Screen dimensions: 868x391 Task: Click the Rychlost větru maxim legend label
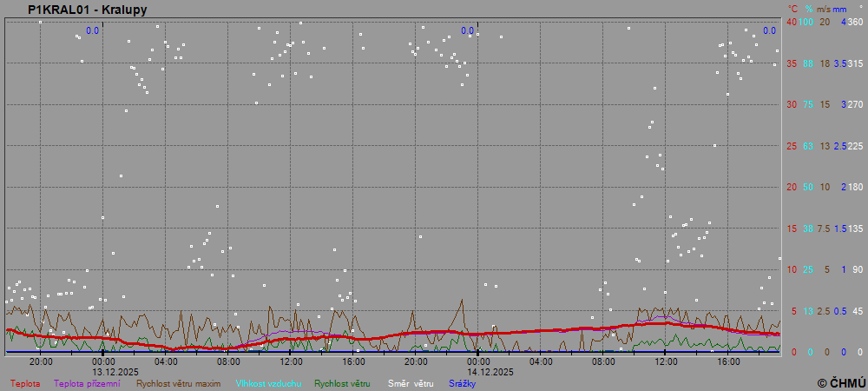(x=178, y=383)
